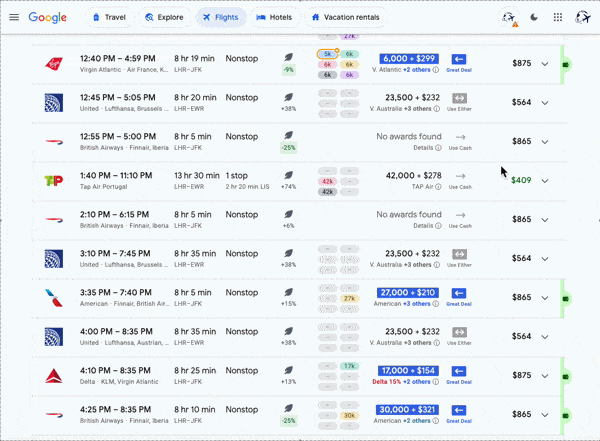The image size is (600, 441).
Task: Click green side marker on Virgin Atlantic row
Action: tap(566, 64)
